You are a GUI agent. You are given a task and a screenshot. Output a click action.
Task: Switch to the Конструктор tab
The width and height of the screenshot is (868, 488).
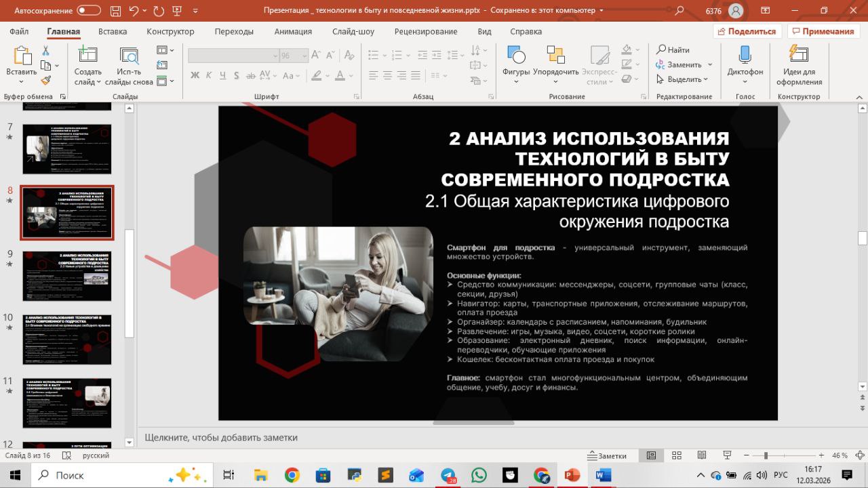(x=170, y=31)
